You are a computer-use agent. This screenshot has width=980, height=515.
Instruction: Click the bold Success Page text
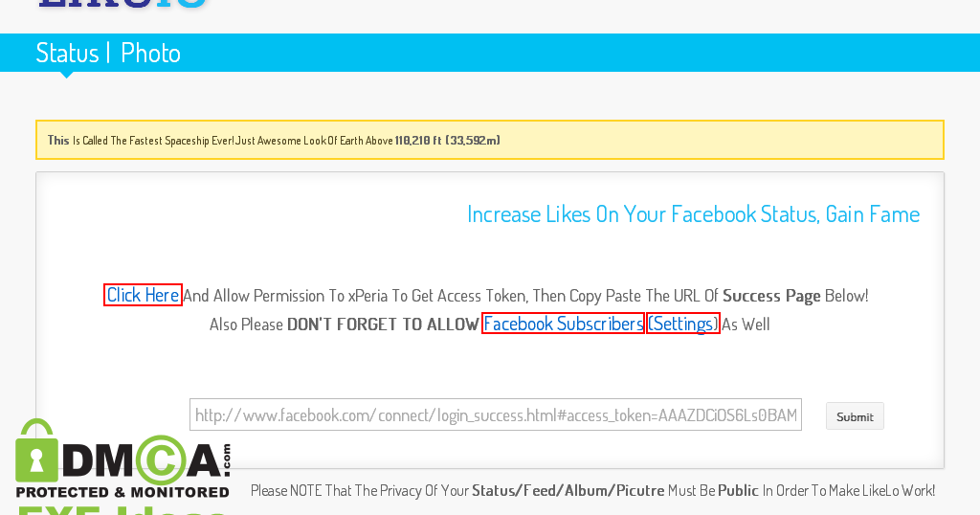tap(771, 296)
